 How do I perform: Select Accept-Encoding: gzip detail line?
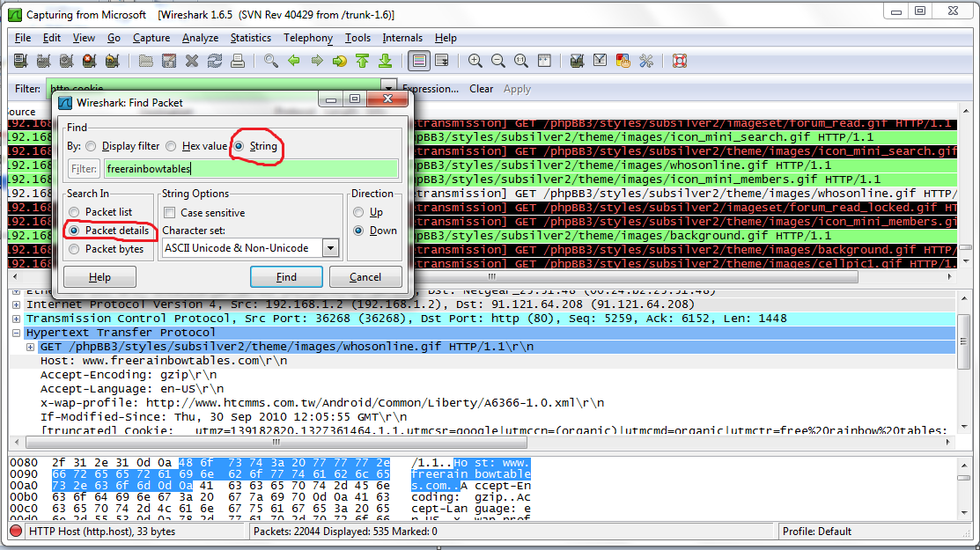tap(129, 375)
